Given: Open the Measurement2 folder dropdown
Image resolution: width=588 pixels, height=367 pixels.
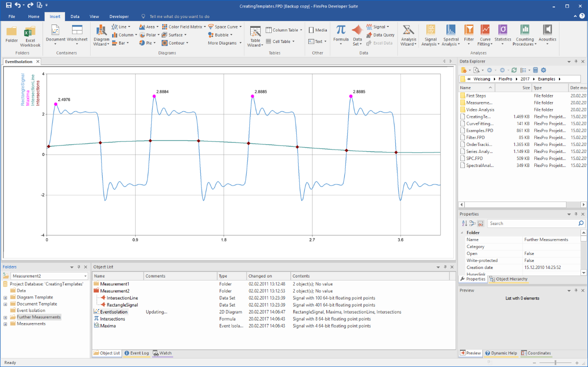Looking at the screenshot, I should pyautogui.click(x=86, y=276).
